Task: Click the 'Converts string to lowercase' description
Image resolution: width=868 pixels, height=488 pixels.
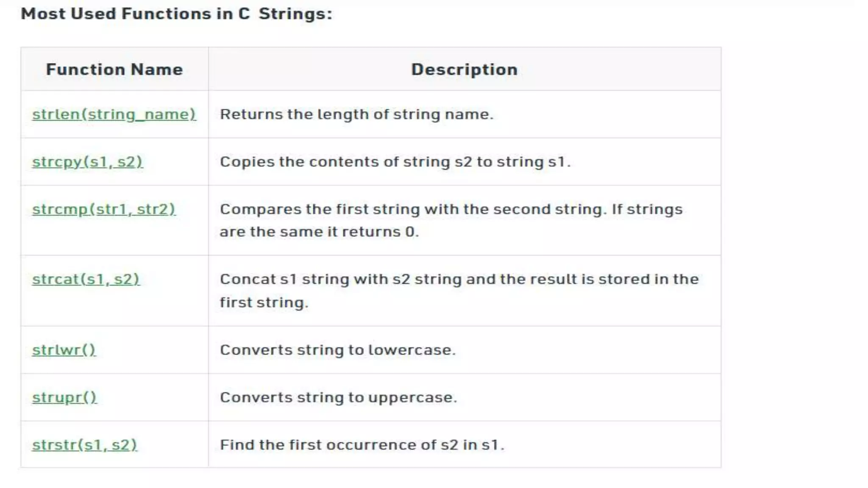Action: click(x=337, y=350)
